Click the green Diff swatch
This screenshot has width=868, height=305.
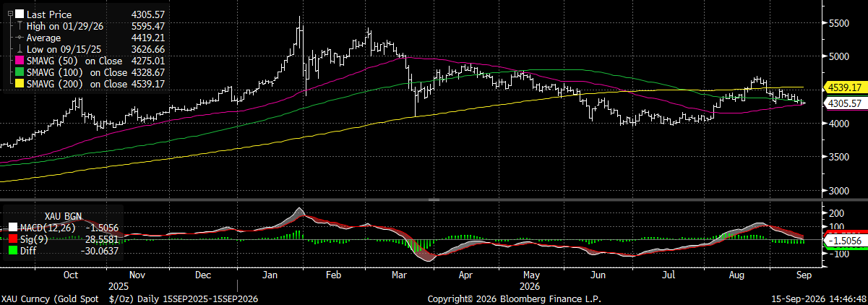point(14,251)
